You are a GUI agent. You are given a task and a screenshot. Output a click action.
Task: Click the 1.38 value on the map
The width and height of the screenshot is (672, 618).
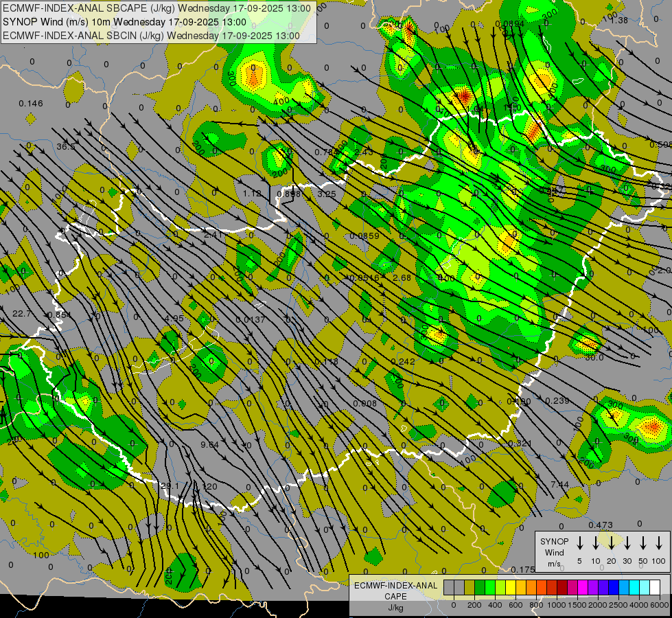click(x=619, y=20)
